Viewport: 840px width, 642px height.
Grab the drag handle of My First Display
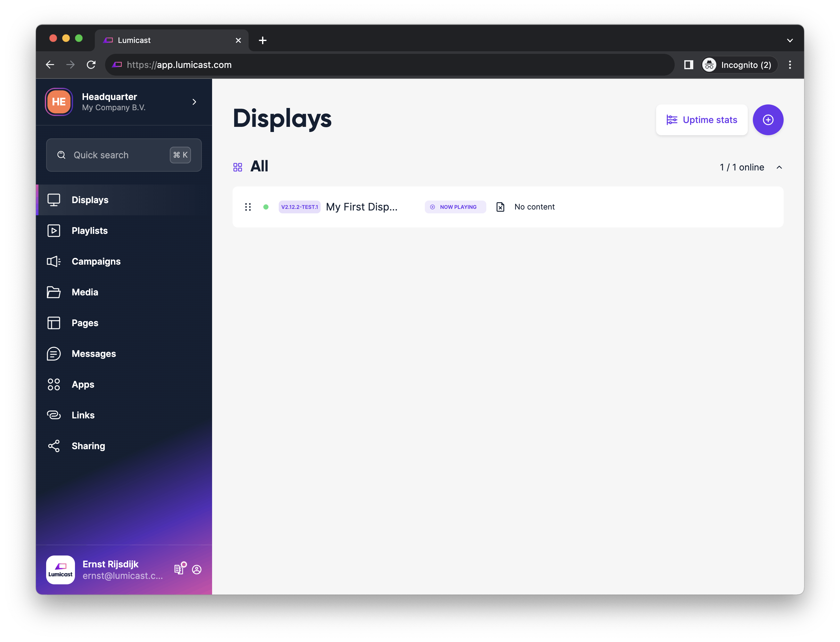click(x=248, y=207)
